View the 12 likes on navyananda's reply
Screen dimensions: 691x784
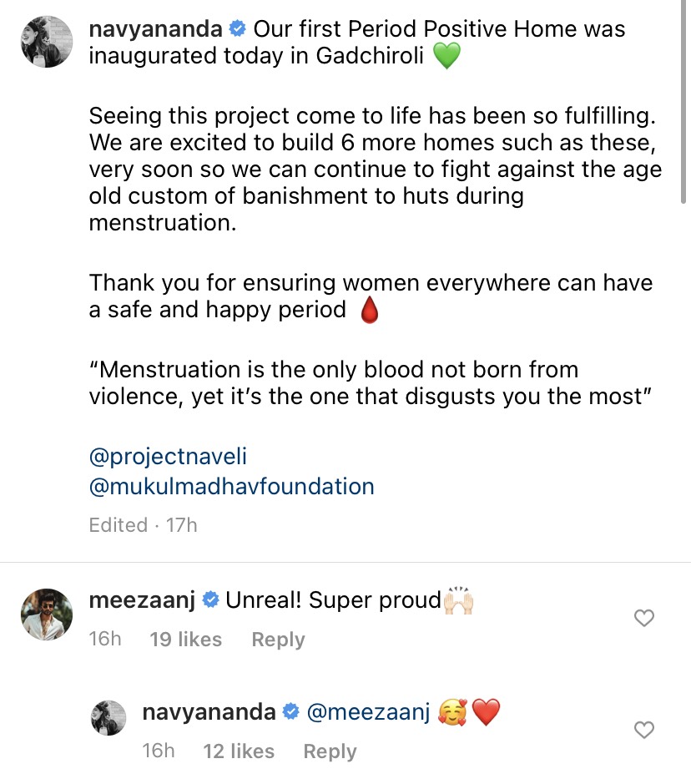238,751
